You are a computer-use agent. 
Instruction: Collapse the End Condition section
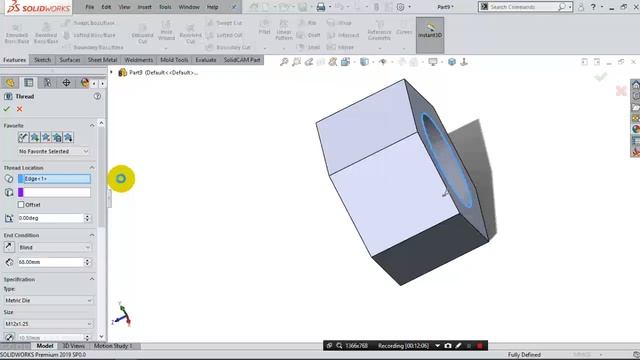[92, 235]
